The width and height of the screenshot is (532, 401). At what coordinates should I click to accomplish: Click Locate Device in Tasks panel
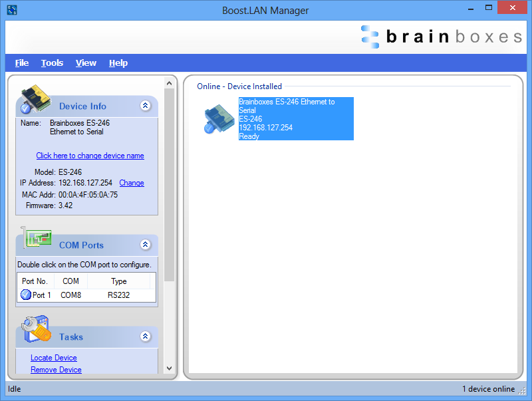(53, 358)
